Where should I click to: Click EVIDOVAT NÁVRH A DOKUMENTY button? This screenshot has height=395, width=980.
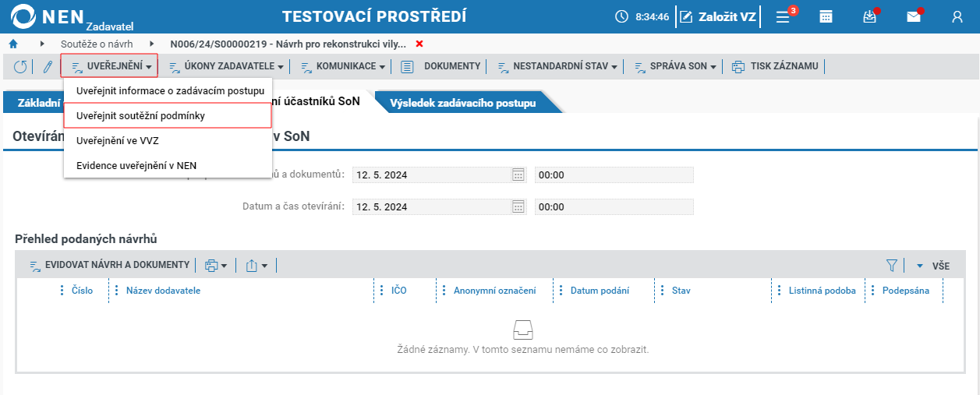(x=109, y=265)
